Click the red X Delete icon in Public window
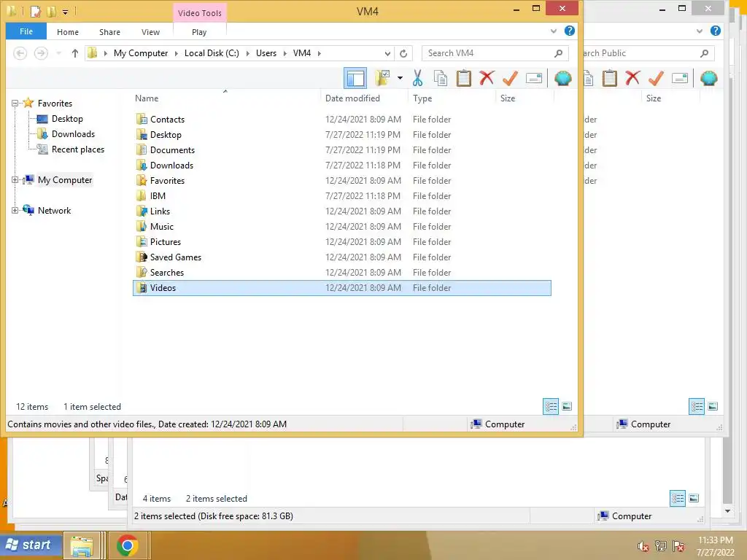The height and width of the screenshot is (560, 747). pos(632,78)
